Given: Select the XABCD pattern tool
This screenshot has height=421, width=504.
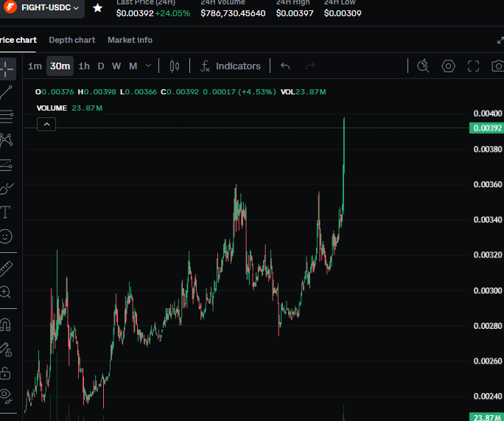Looking at the screenshot, I should tap(6, 140).
